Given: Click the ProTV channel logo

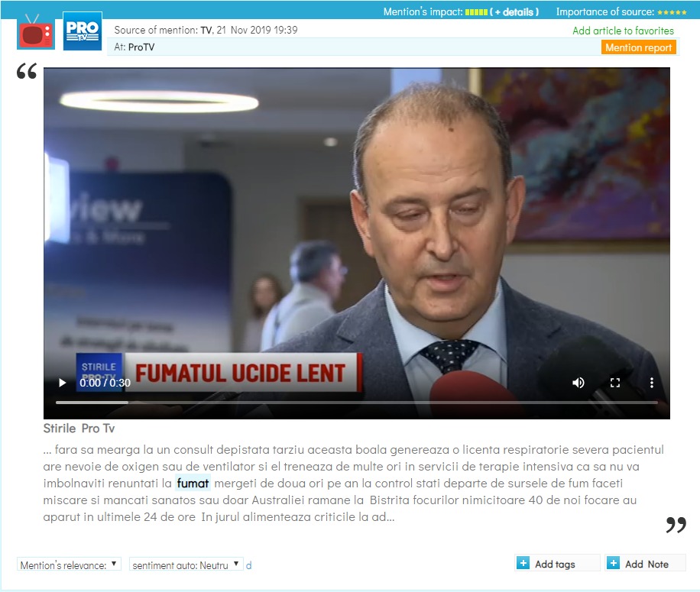Looking at the screenshot, I should pos(83,31).
